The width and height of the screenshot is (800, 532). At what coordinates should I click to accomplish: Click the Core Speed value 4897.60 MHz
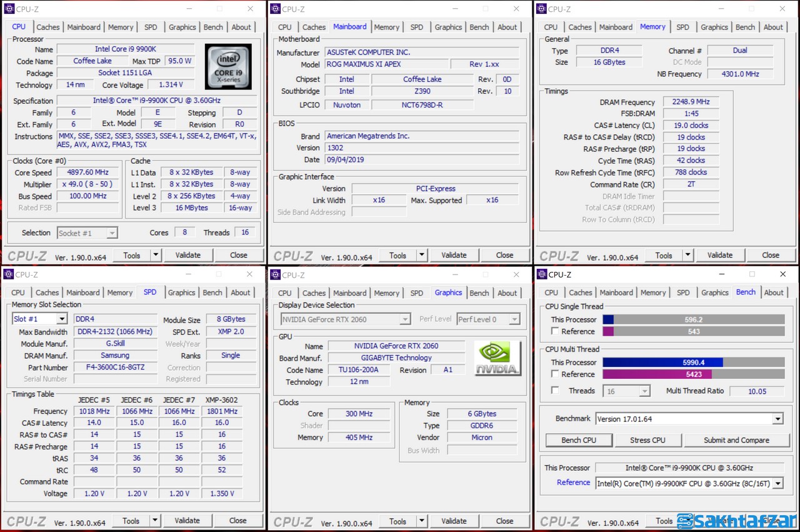[x=88, y=173]
